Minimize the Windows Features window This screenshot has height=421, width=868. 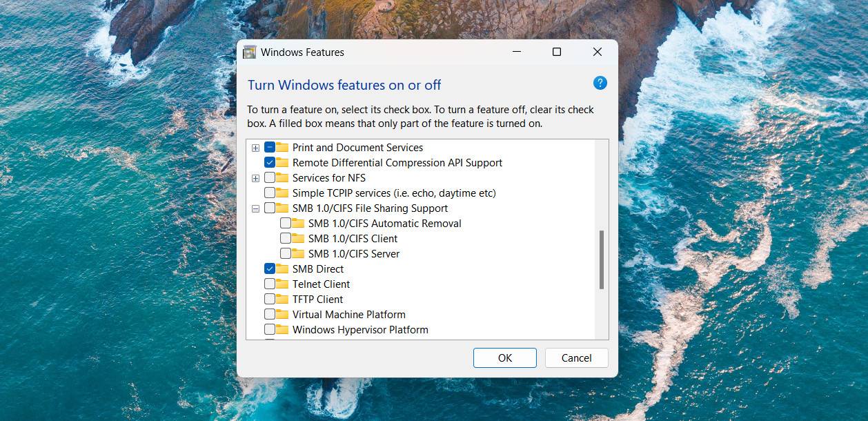tap(516, 52)
